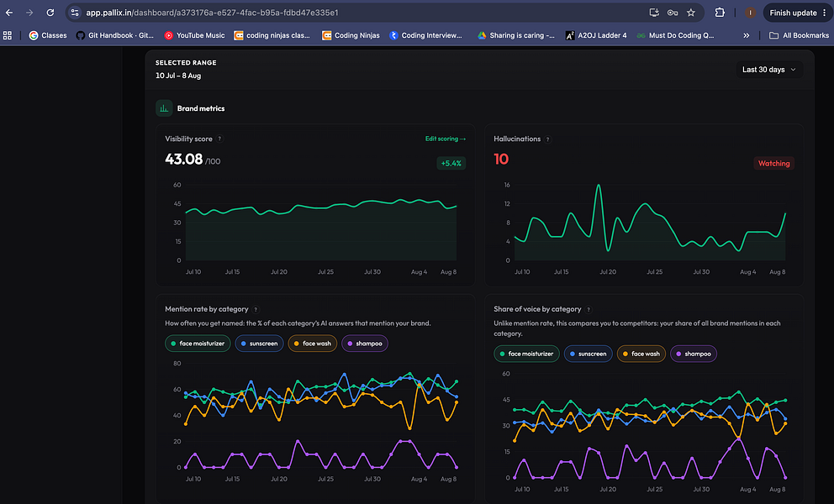Open the coding ninjas clas... bookmark

point(272,35)
